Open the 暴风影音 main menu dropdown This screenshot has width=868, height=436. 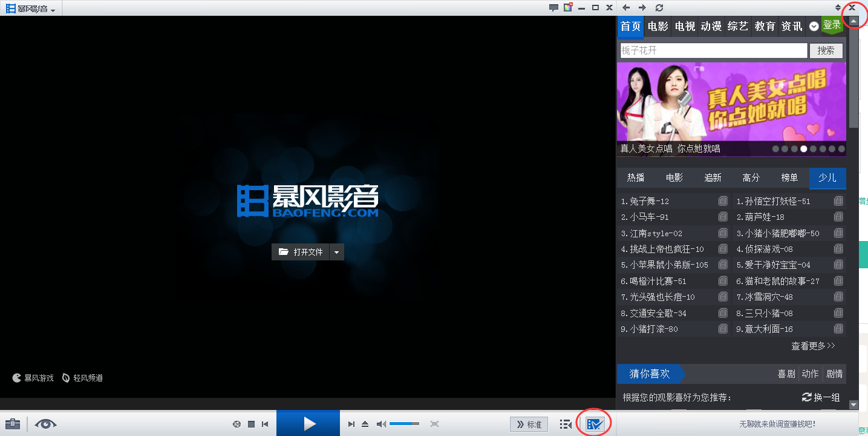click(x=31, y=9)
